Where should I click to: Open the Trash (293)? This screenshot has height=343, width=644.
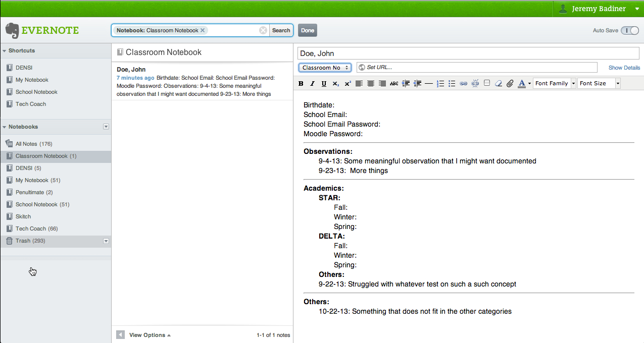click(56, 241)
